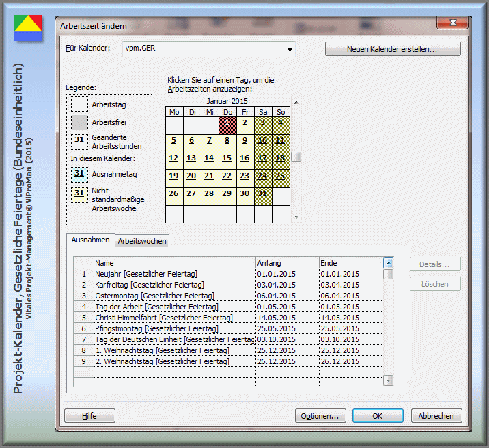The height and width of the screenshot is (448, 489).
Task: Click the ViProMan colored logo icon
Action: [x=28, y=28]
